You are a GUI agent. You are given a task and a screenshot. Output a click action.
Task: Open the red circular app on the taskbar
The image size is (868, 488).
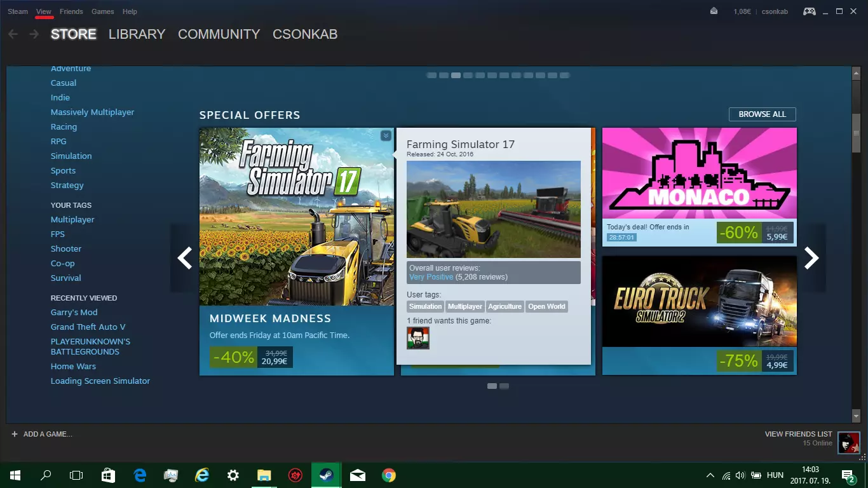(295, 475)
